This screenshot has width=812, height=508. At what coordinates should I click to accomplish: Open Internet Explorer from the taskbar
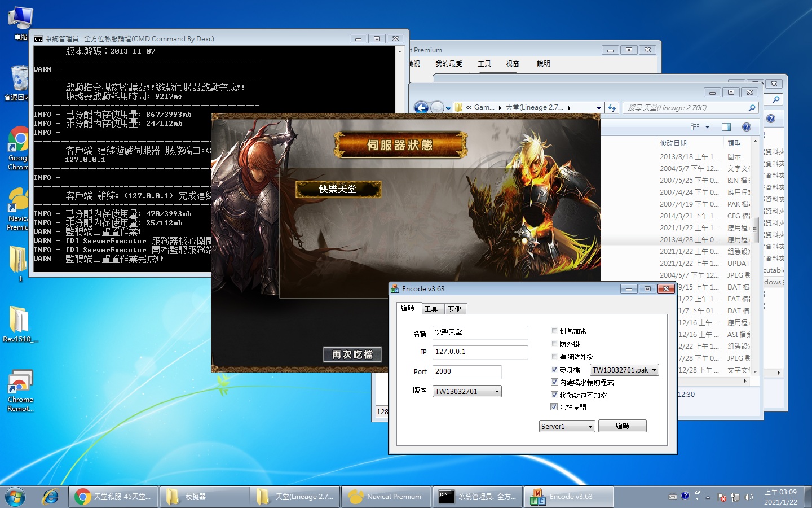click(x=51, y=497)
